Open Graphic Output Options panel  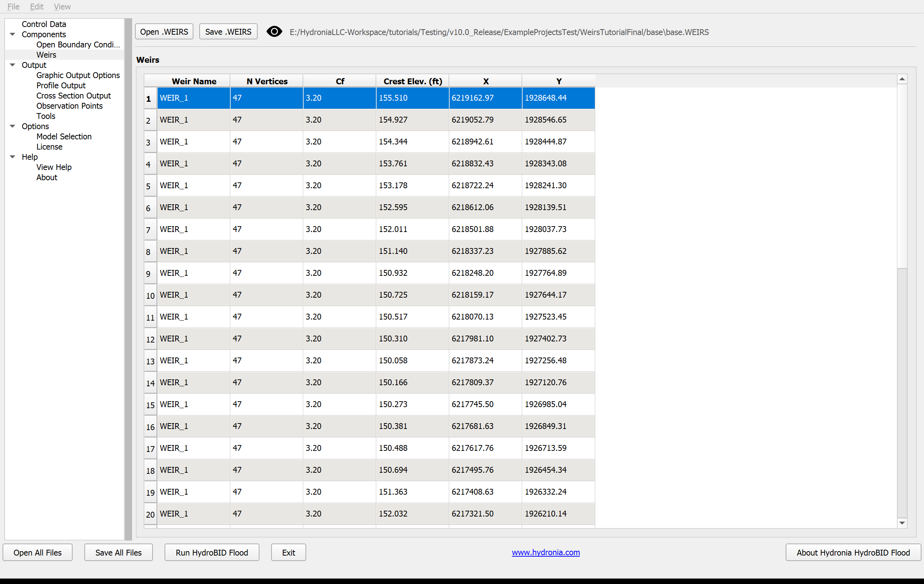point(78,75)
